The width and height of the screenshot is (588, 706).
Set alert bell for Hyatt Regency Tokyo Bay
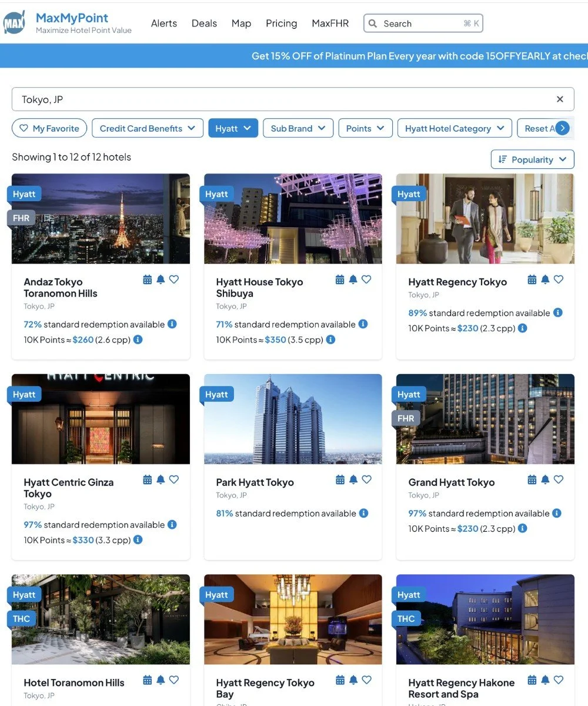[353, 680]
